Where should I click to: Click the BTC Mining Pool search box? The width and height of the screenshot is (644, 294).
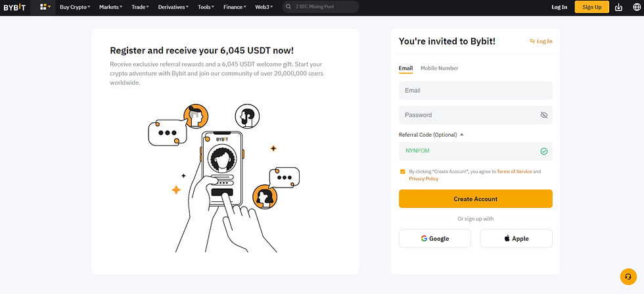[x=321, y=7]
